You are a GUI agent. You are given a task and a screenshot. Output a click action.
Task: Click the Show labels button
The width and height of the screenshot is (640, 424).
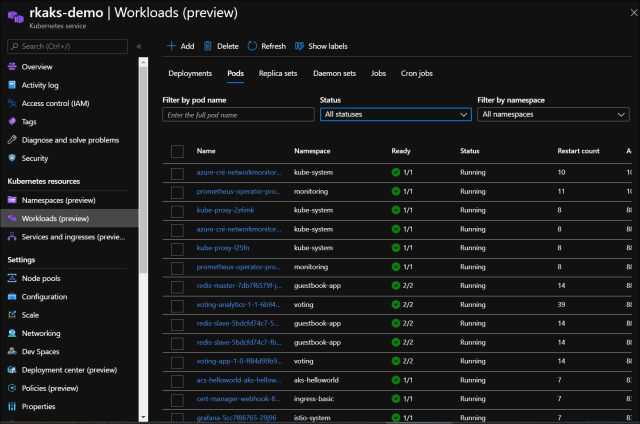319,46
